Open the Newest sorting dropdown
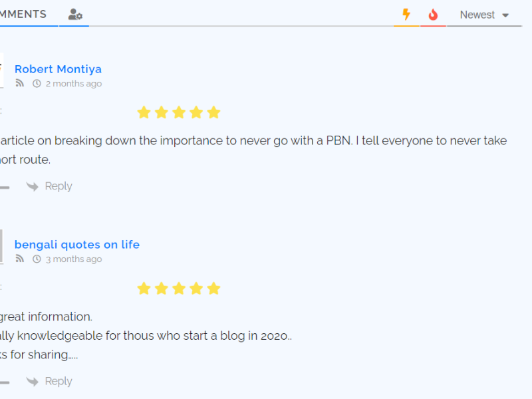 click(x=477, y=15)
